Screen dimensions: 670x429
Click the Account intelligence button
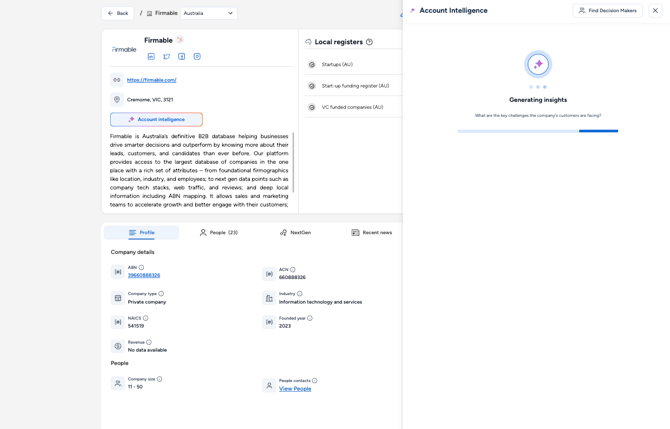point(156,120)
